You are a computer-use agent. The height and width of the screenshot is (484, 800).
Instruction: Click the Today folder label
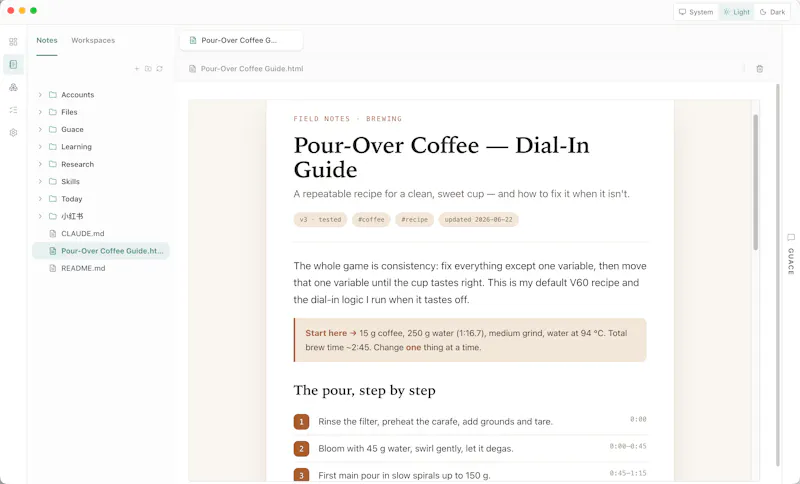tap(71, 199)
